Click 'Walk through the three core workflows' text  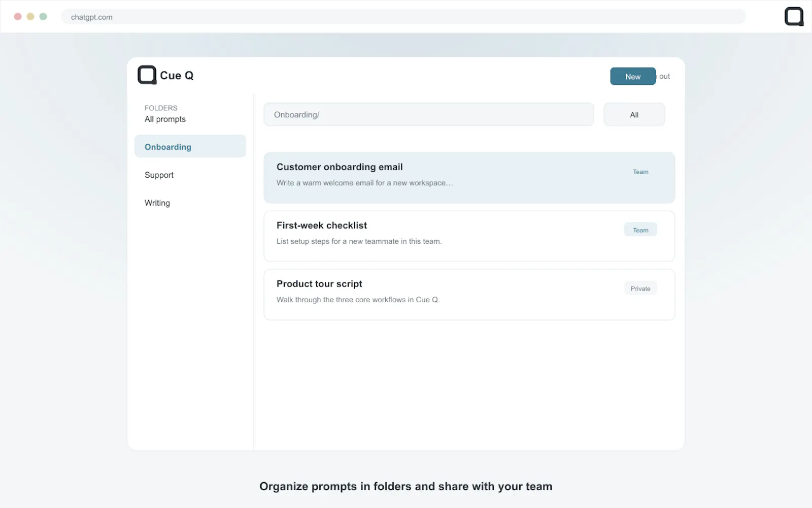[x=358, y=300]
